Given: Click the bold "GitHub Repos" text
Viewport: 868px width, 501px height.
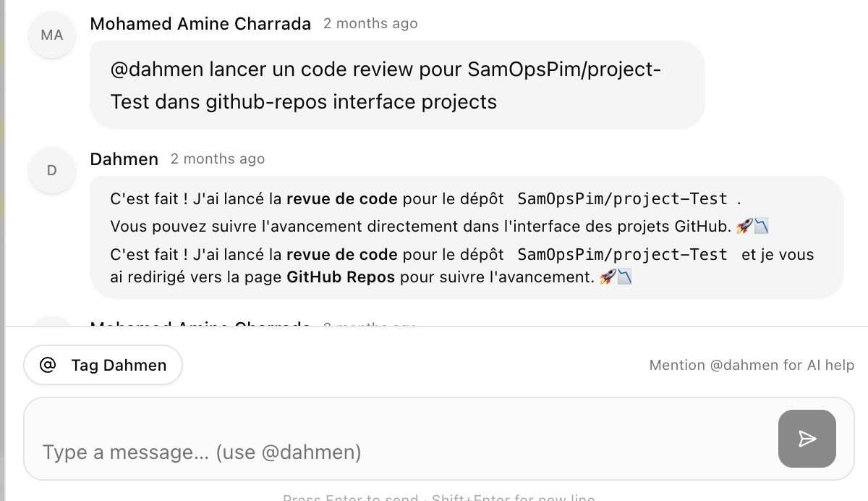Looking at the screenshot, I should click(x=341, y=277).
